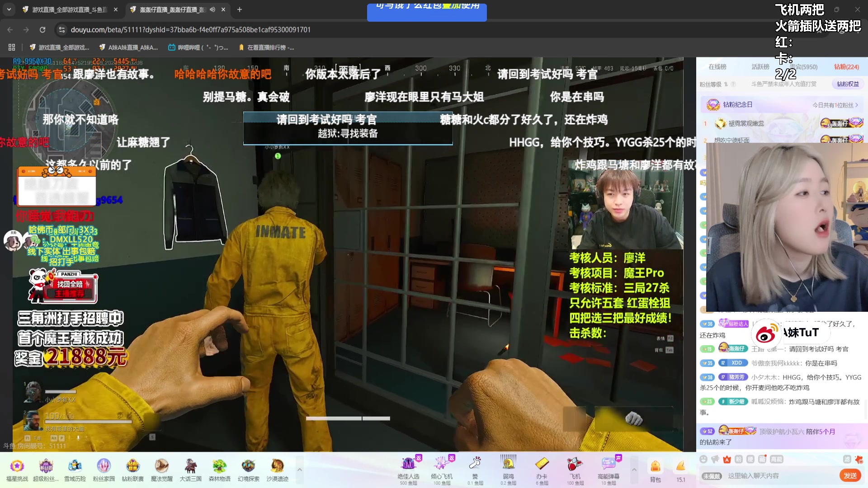
Task: Click the douyu.com address bar URL
Action: click(x=190, y=30)
